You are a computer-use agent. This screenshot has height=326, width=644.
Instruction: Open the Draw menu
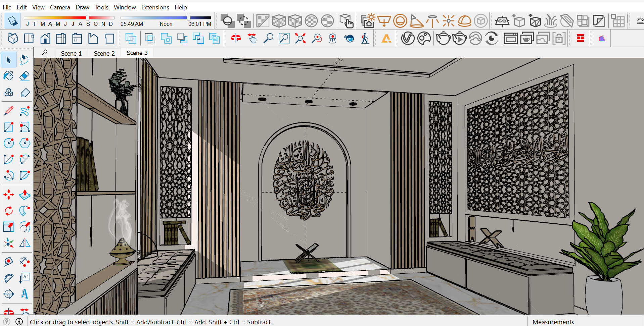coord(82,7)
